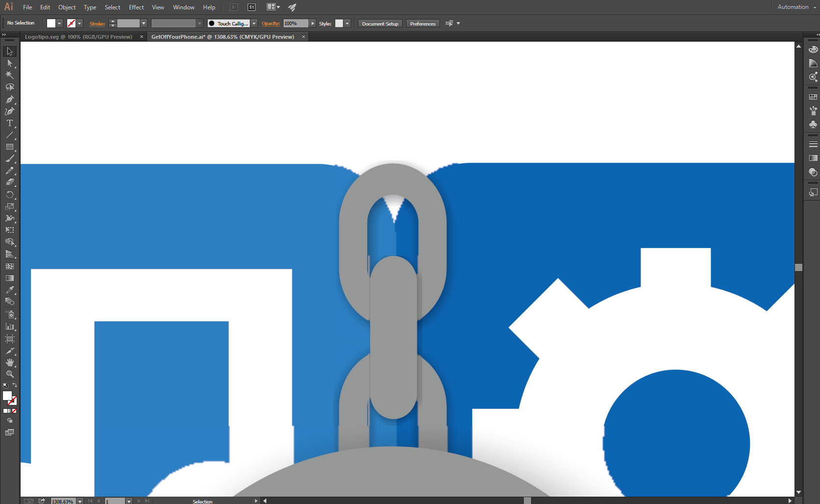Switch to the Logotipo.svg tab
This screenshot has width=820, height=504.
[78, 37]
